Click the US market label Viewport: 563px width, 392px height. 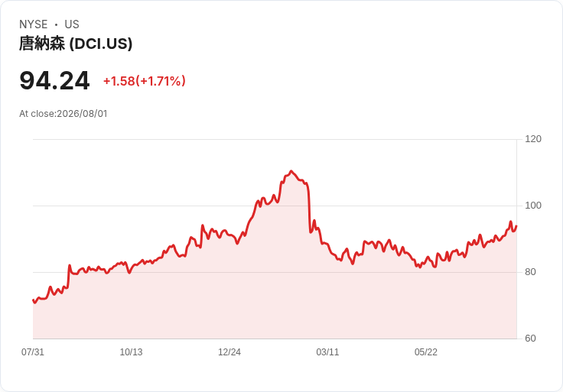point(72,24)
